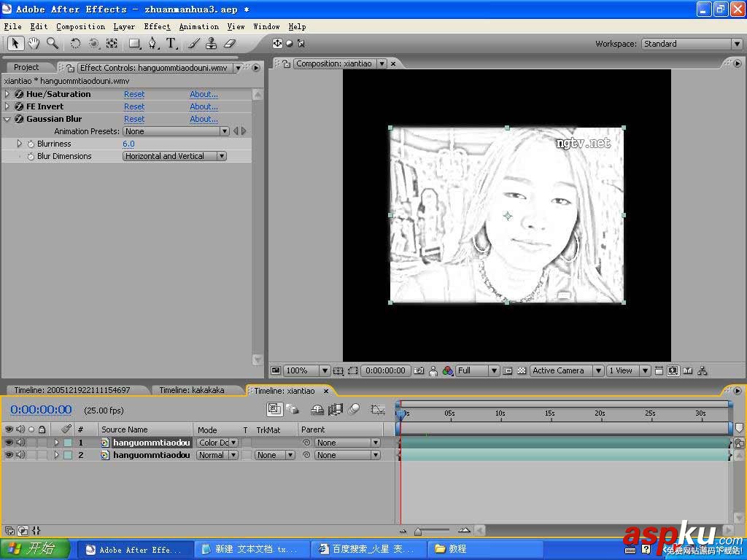Screen dimensions: 747x560
Task: Reset the FE Invert effect
Action: pyautogui.click(x=134, y=106)
